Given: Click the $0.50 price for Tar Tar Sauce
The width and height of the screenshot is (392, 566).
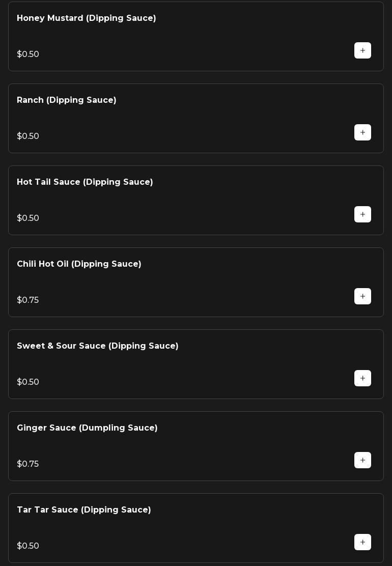Looking at the screenshot, I should coord(28,546).
